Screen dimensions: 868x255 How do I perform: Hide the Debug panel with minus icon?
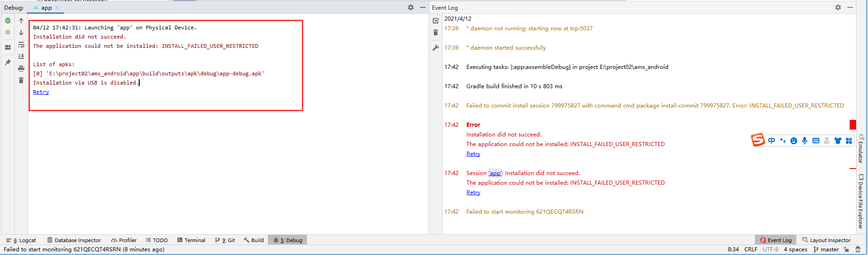[x=423, y=7]
